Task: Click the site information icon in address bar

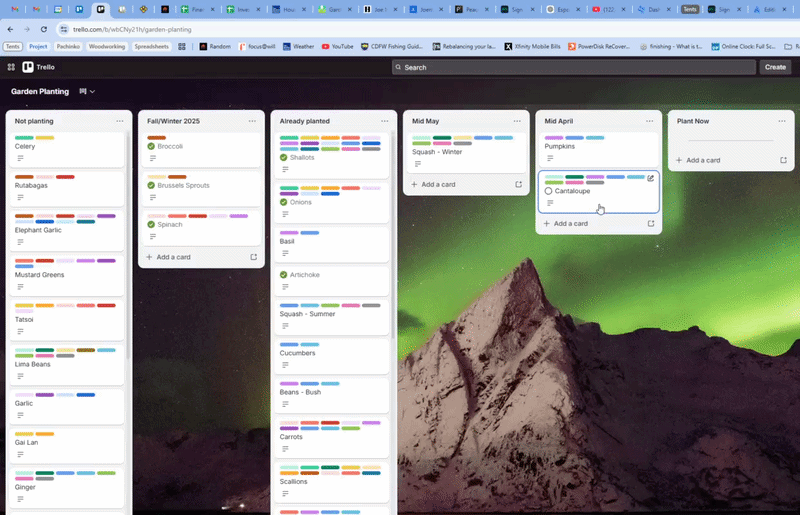Action: pyautogui.click(x=64, y=30)
